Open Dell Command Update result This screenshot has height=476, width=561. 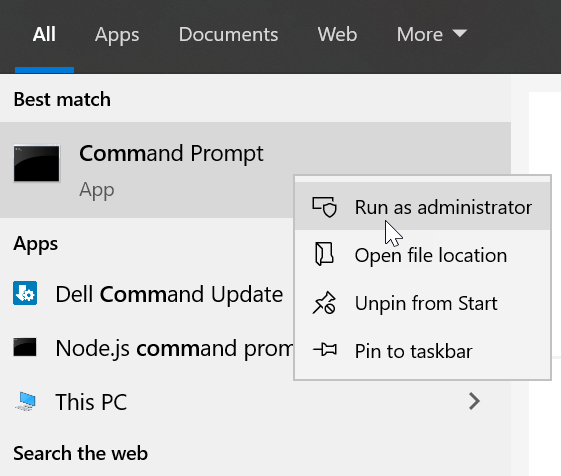click(x=147, y=294)
